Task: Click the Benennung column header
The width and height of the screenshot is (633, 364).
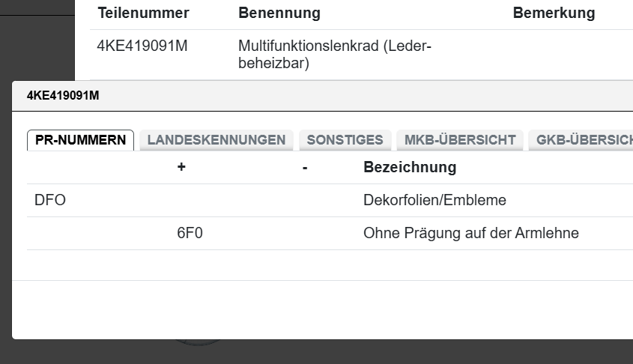Action: (x=279, y=13)
